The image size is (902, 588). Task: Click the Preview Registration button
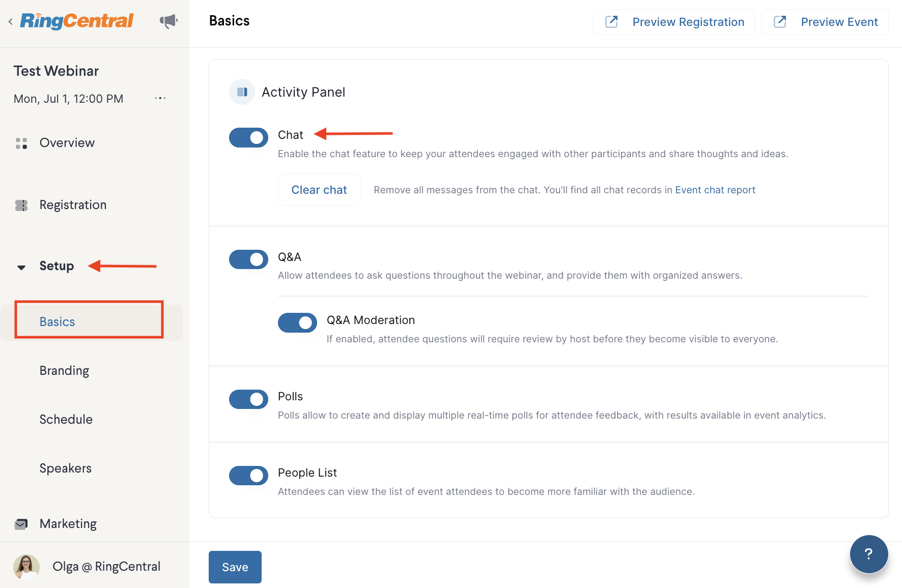[674, 22]
